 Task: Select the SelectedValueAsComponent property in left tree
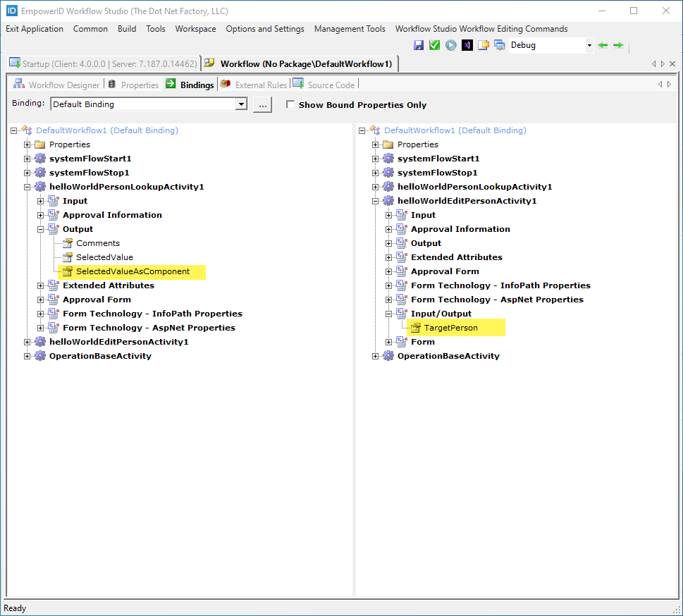tap(133, 271)
